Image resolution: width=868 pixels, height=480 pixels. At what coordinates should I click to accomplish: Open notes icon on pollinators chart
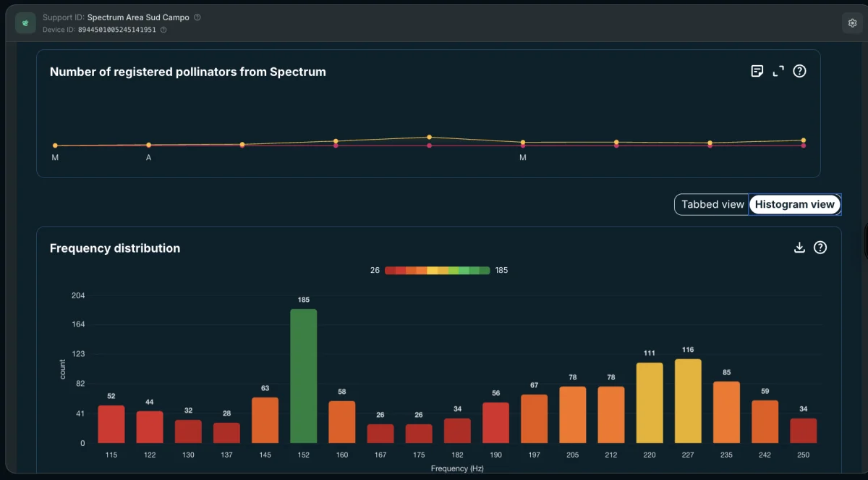[757, 71]
